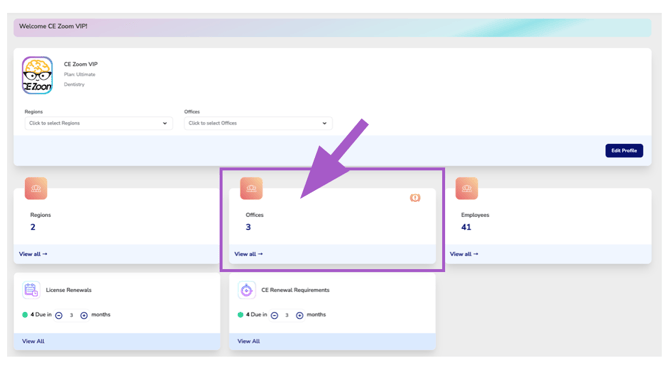Open the Offices dropdown

tap(258, 123)
